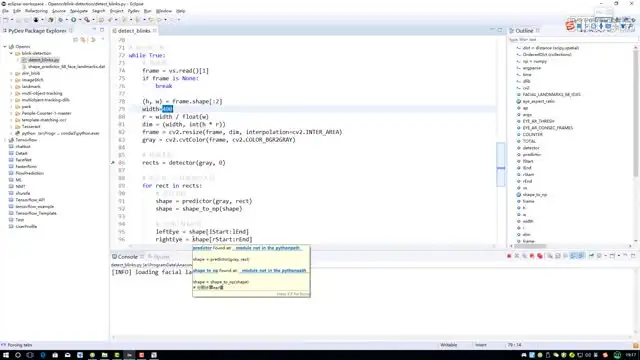Open the Source menu
Viewport: 640px width, 360px height.
[x=59, y=11]
